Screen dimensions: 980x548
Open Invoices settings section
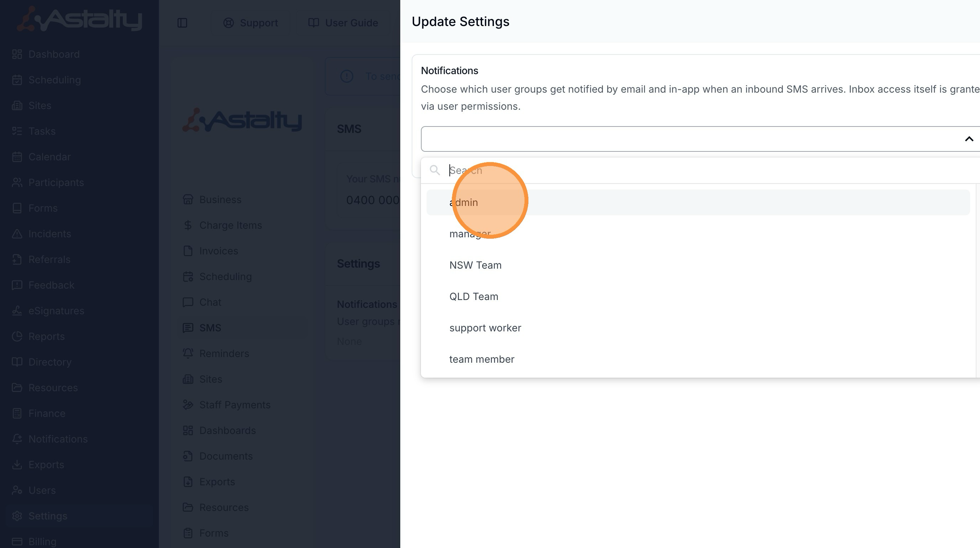(243, 251)
